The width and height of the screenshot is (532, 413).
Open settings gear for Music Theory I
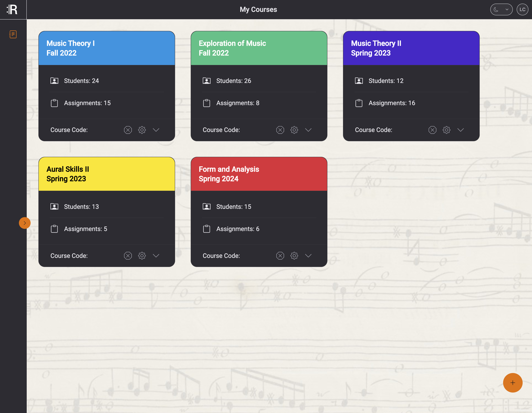(x=142, y=130)
